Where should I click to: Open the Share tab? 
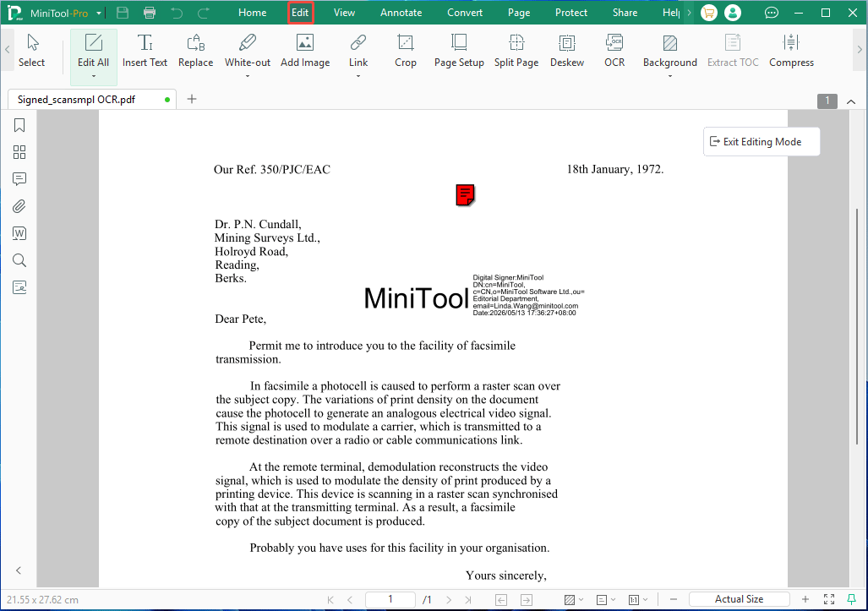[x=625, y=13]
